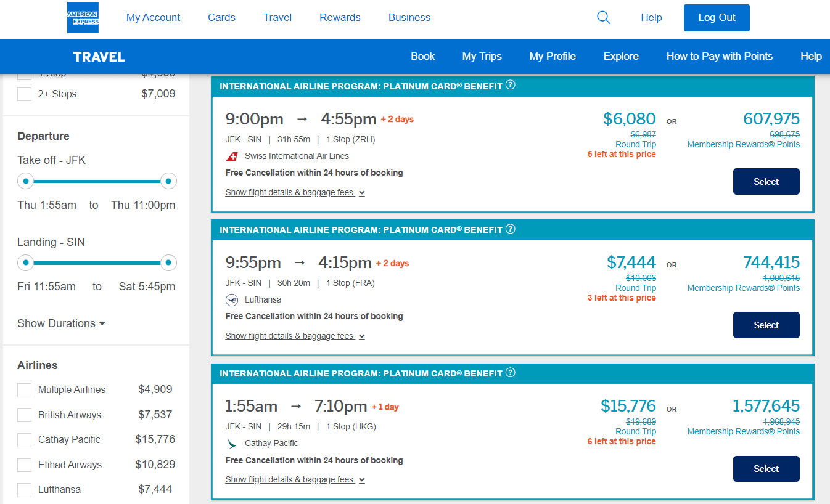The width and height of the screenshot is (830, 504).
Task: Select the $6,080 Swiss flight
Action: (x=766, y=181)
